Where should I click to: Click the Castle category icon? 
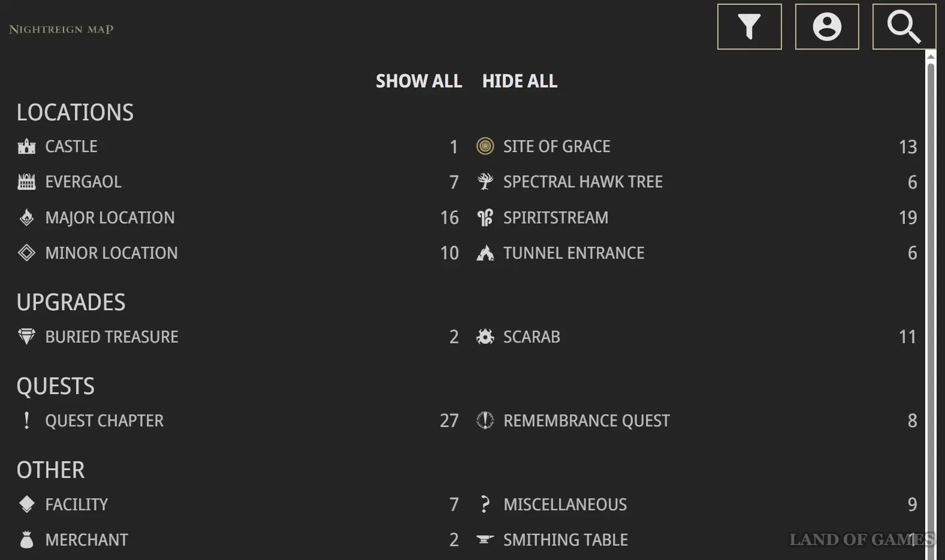pyautogui.click(x=26, y=146)
